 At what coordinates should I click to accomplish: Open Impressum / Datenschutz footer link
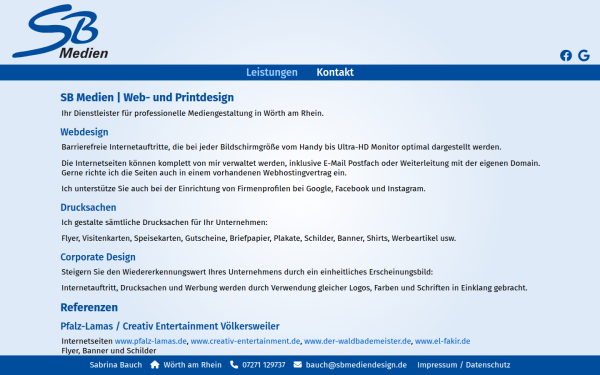pyautogui.click(x=463, y=365)
